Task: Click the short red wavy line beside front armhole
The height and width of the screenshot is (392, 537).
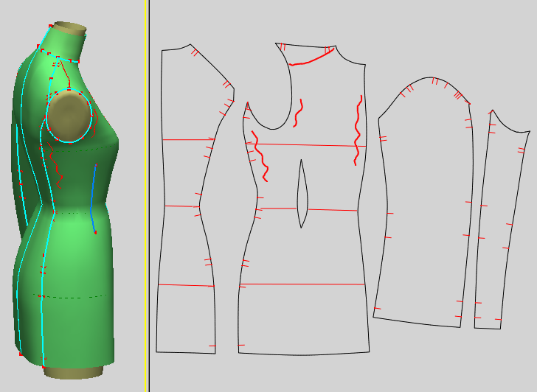Action: (298, 113)
